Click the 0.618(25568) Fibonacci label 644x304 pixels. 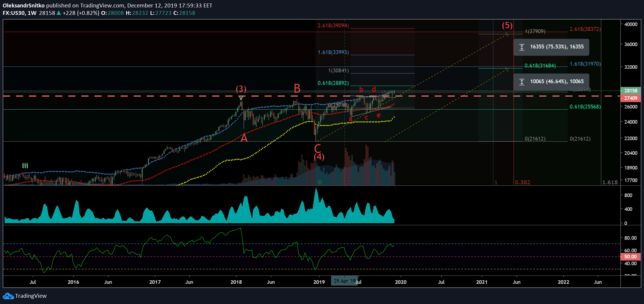[x=585, y=107]
